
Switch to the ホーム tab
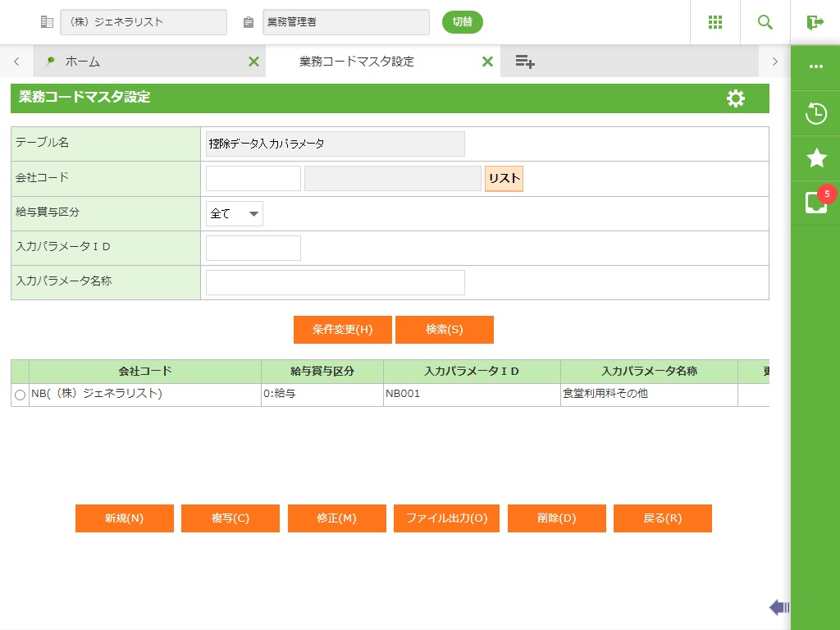82,62
